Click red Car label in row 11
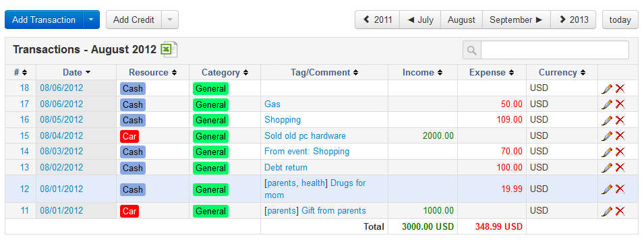Image resolution: width=644 pixels, height=250 pixels. 129,212
